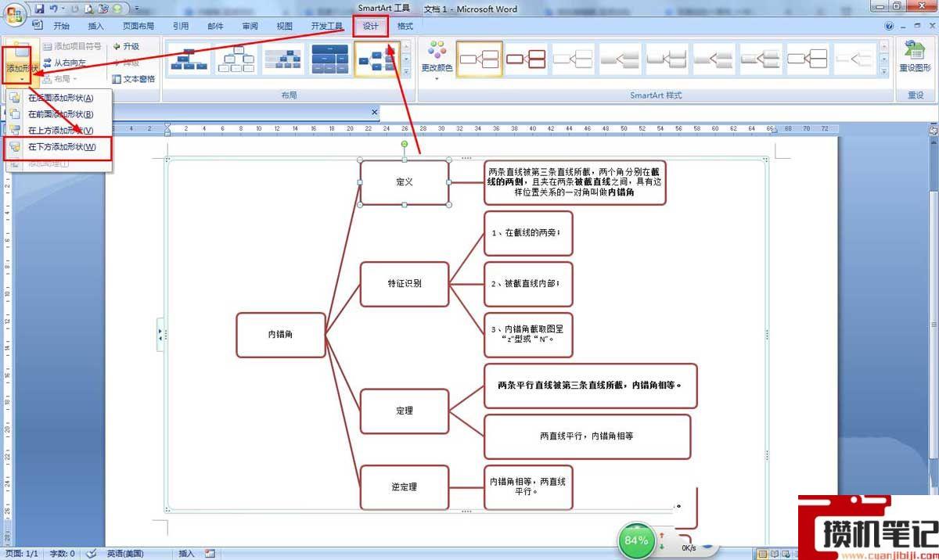Open Word help question mark icon
Screen dimensions: 939x560
pos(889,26)
